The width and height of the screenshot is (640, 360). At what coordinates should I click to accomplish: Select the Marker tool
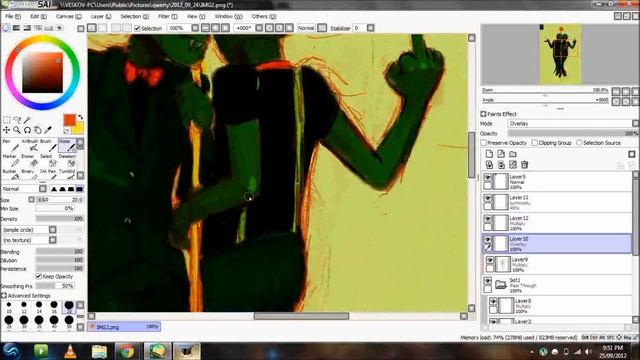click(x=10, y=161)
